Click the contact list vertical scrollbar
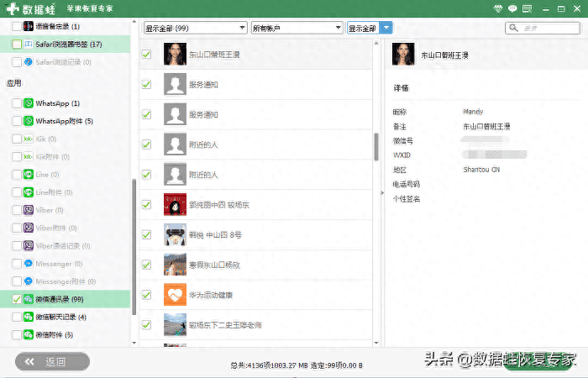Viewport: 588px width, 378px height. pos(376,145)
